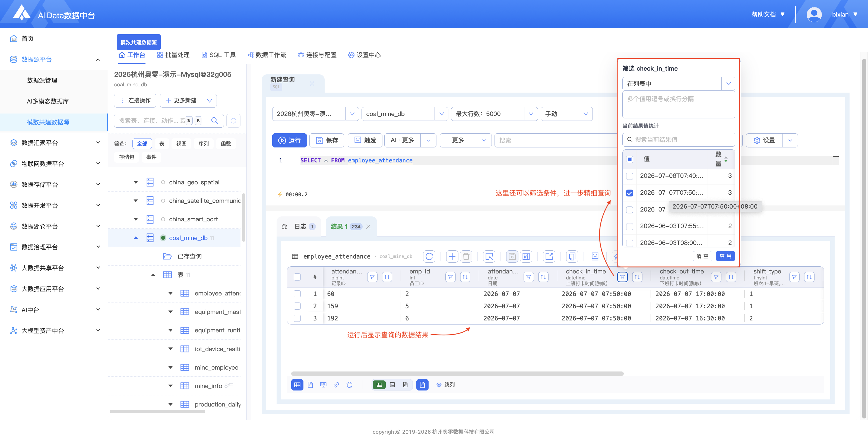Viewport: 868px width, 441px height.
Task: Open the max rows 5000 dropdown
Action: pyautogui.click(x=494, y=114)
